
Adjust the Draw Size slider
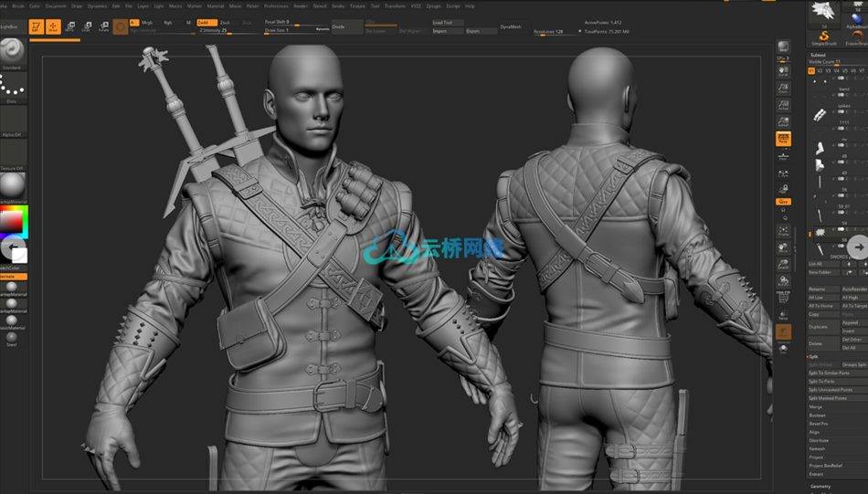tap(297, 30)
